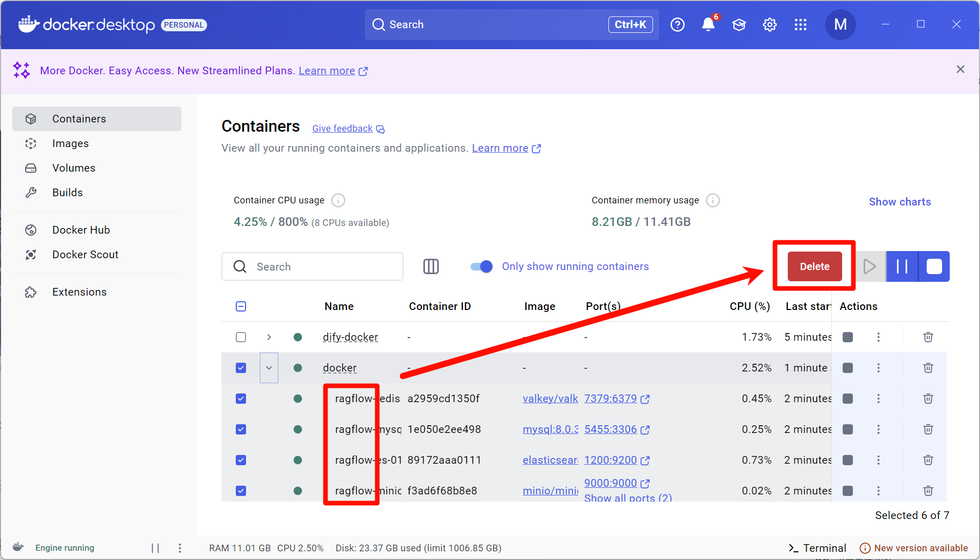The width and height of the screenshot is (980, 560).
Task: Uncheck the ragflow-minio checkbox
Action: point(241,491)
